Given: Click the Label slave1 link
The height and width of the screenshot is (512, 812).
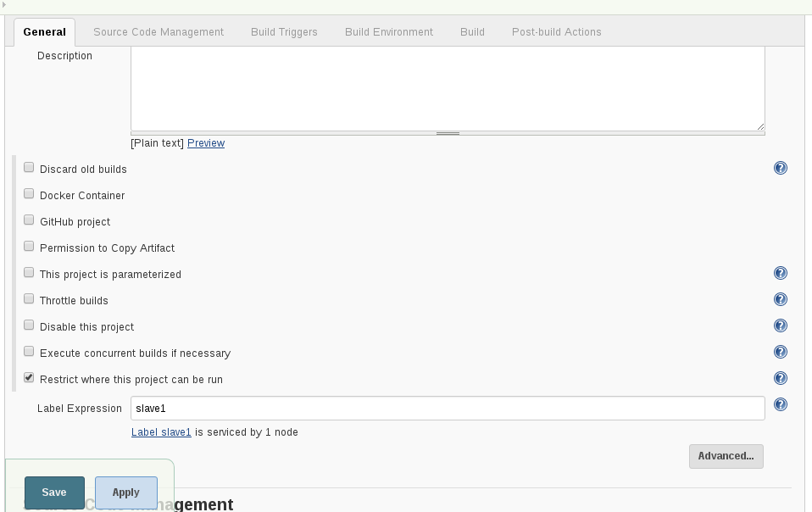Looking at the screenshot, I should tap(160, 432).
